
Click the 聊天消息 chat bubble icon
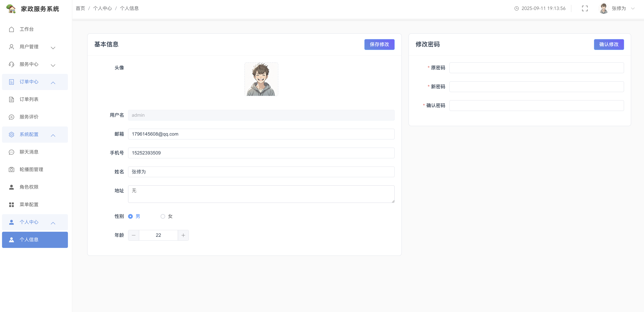point(11,152)
